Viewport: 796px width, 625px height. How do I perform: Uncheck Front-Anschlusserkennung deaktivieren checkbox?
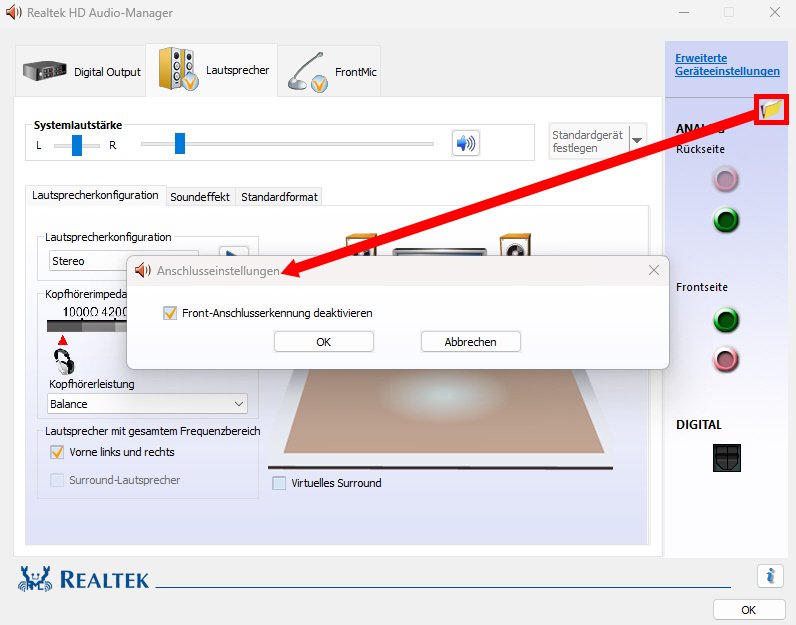170,313
